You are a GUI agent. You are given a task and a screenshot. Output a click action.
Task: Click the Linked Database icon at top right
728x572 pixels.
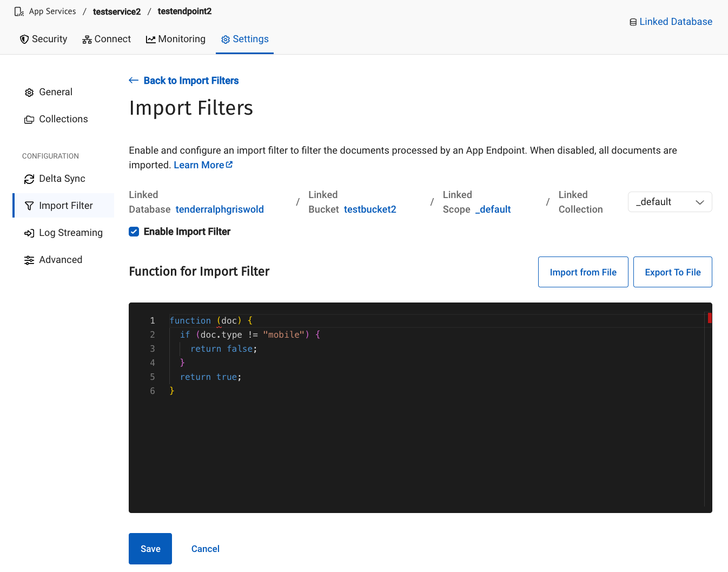[x=633, y=22]
